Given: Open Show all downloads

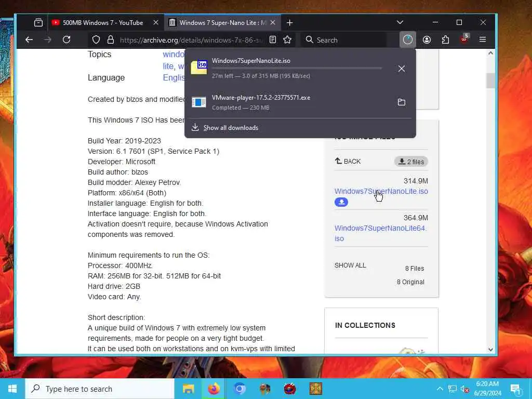Looking at the screenshot, I should 231,128.
